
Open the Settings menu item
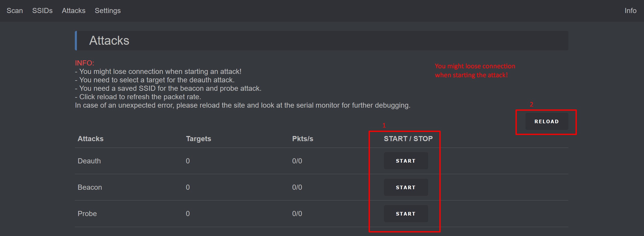coord(108,10)
